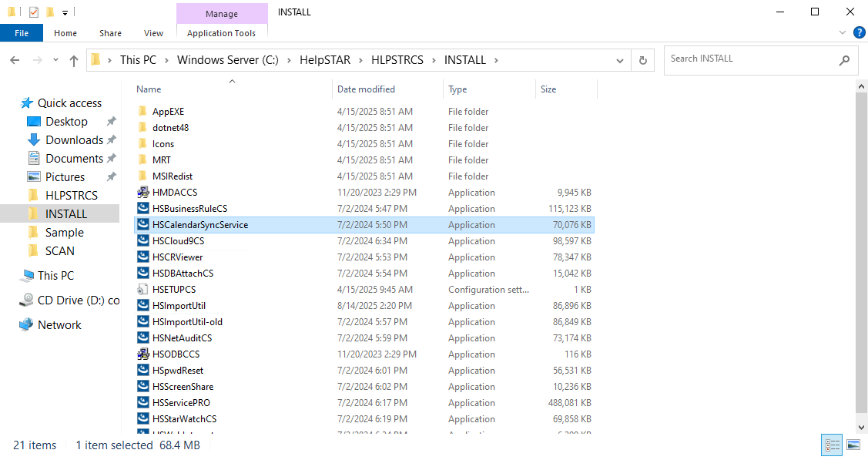Switch to details view layout
868x460 pixels.
pos(833,445)
